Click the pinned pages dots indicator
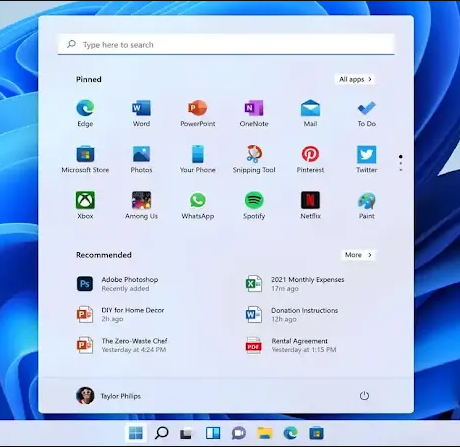Viewport: 460px width, 447px height. 401,163
